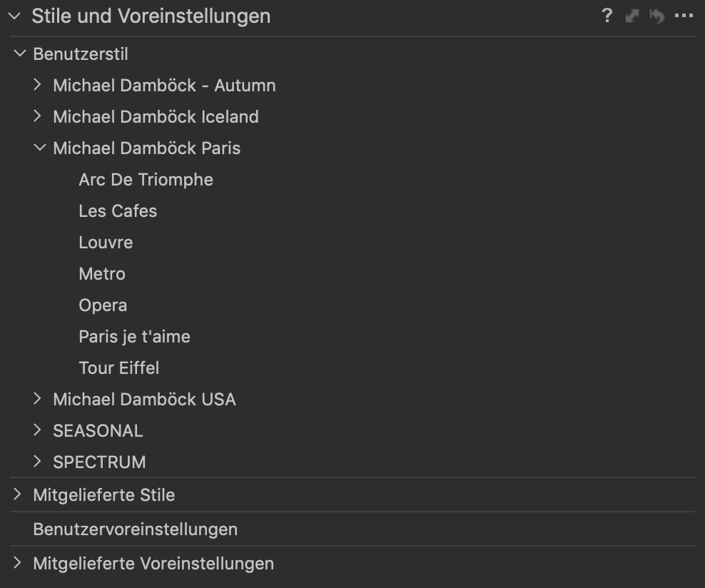Click the help question mark icon
The image size is (705, 588).
point(607,16)
